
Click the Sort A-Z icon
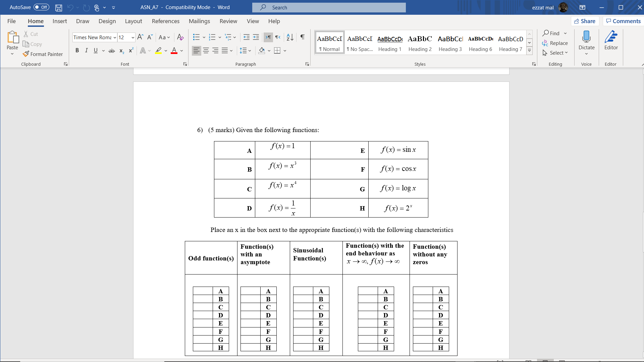click(x=290, y=37)
